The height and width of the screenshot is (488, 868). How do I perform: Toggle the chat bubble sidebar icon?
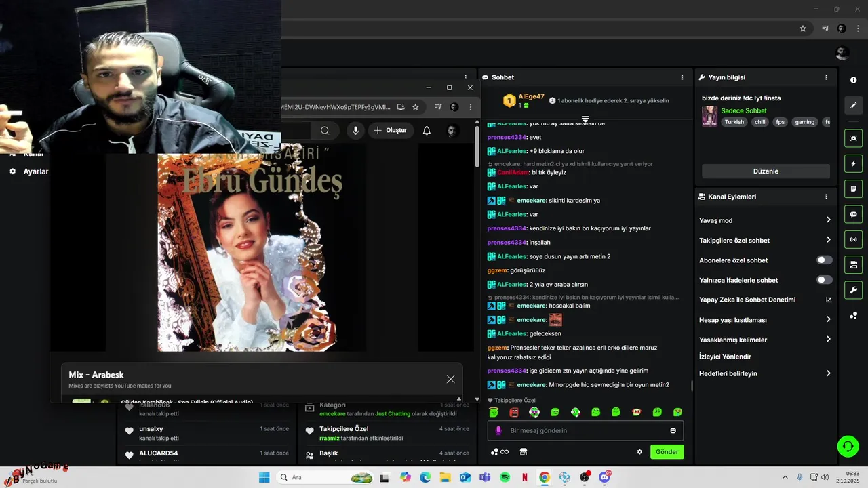click(x=853, y=214)
